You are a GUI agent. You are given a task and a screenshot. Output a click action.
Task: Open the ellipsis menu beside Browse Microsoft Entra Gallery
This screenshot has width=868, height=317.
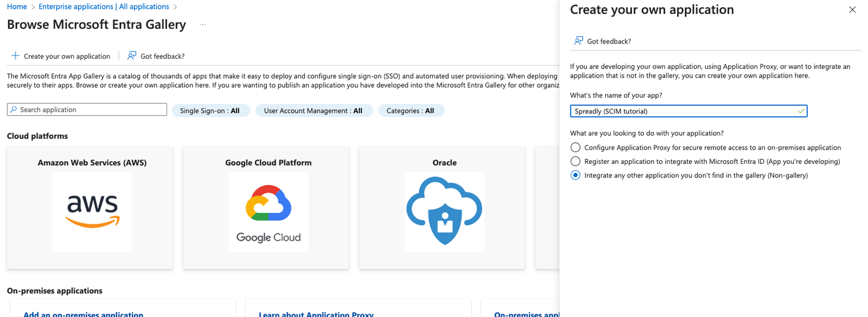click(203, 25)
